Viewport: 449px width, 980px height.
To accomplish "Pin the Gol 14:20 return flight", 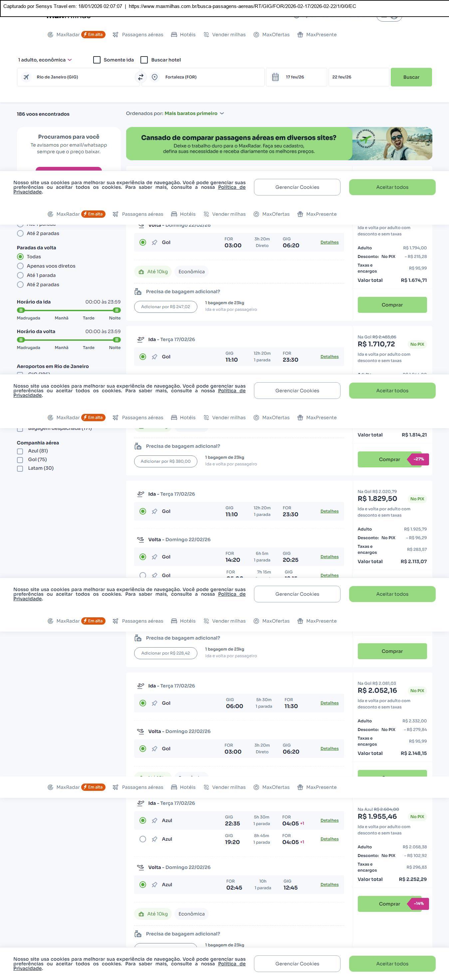I will (x=154, y=557).
